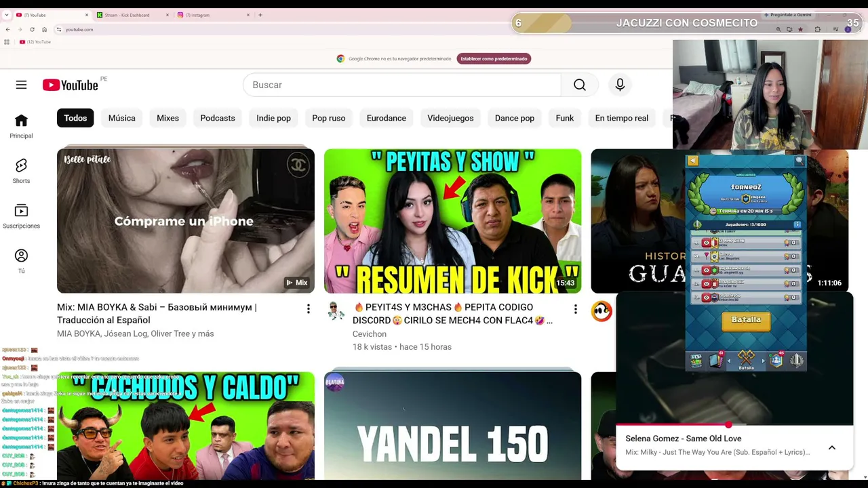Open the Chrome extensions puzzle icon

[817, 29]
